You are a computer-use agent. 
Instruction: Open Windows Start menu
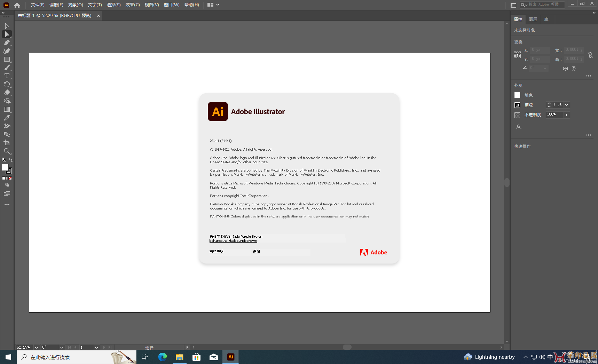8,357
